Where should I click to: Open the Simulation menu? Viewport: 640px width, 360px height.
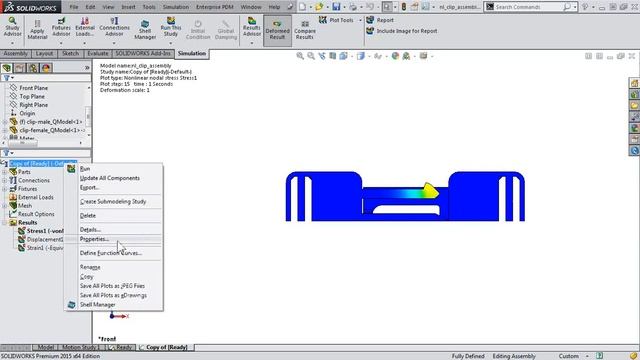pos(176,7)
